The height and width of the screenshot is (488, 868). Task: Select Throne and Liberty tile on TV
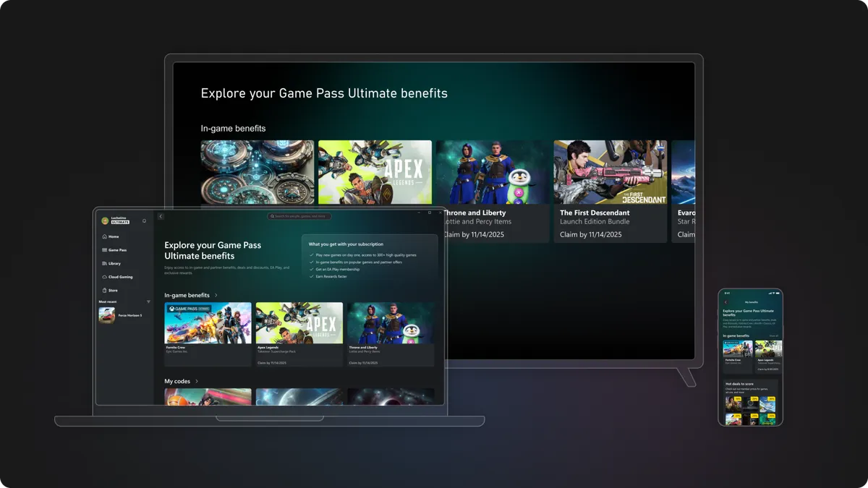493,191
